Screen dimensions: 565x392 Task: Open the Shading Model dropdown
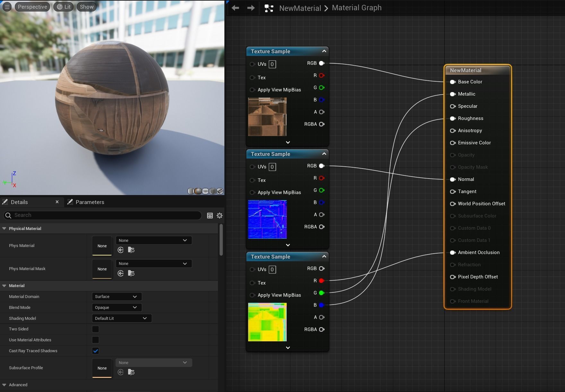(122, 319)
